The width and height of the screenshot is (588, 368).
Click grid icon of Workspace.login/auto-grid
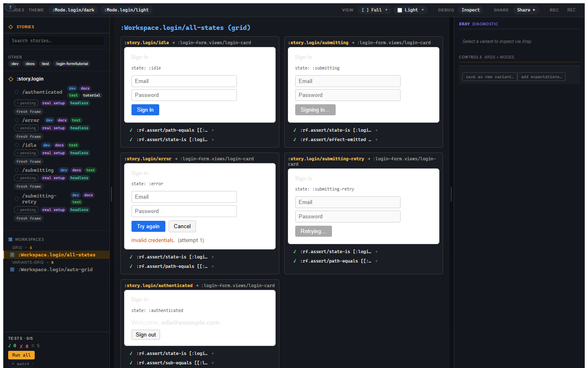12,269
